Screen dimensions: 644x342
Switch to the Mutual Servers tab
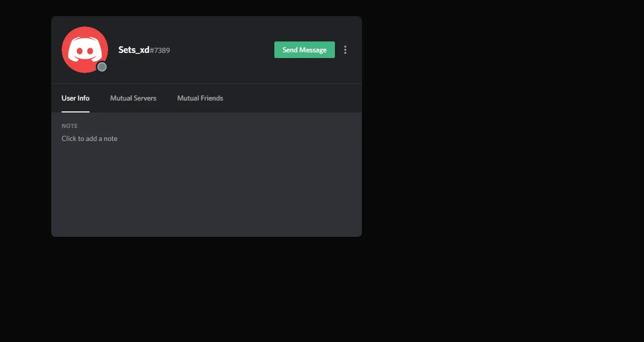pos(133,98)
